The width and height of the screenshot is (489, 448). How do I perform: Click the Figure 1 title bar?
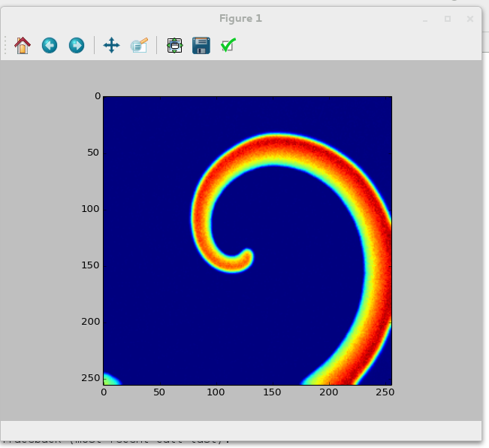pos(240,18)
